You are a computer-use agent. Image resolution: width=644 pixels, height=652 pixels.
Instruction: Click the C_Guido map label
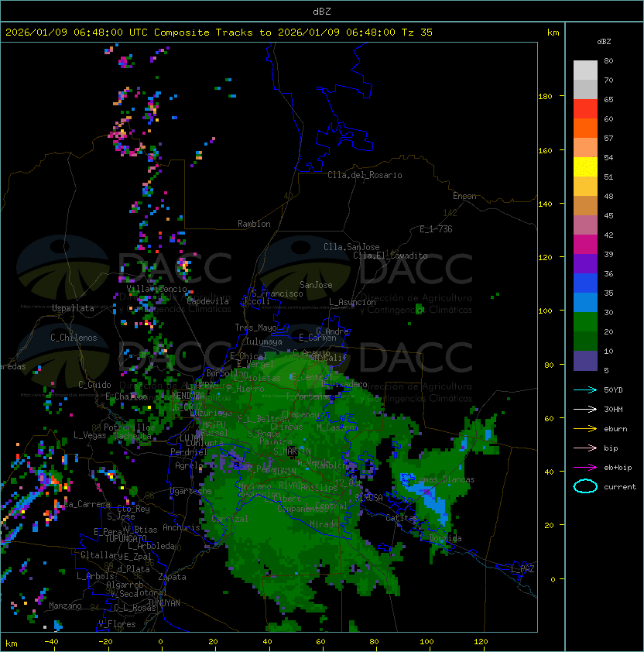(94, 385)
